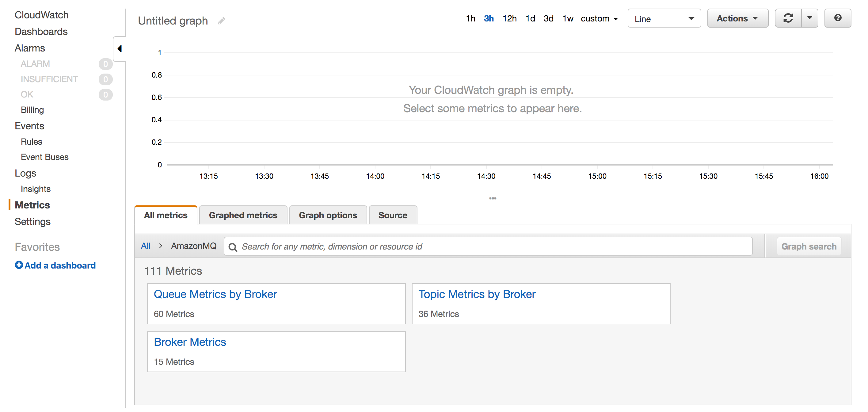
Task: Click the Graph search button
Action: (809, 246)
